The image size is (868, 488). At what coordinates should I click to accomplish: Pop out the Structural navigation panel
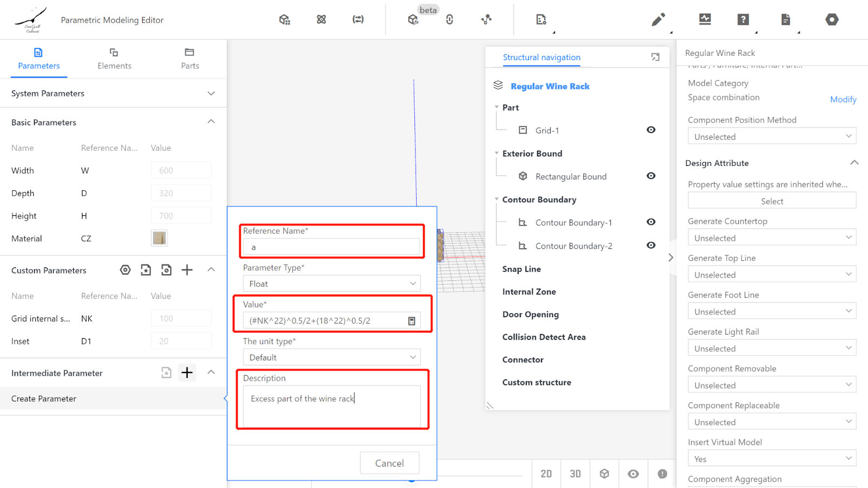point(655,57)
